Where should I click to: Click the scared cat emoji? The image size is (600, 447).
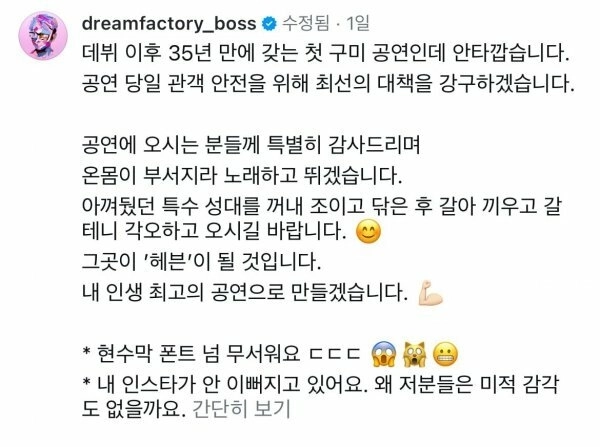414,354
